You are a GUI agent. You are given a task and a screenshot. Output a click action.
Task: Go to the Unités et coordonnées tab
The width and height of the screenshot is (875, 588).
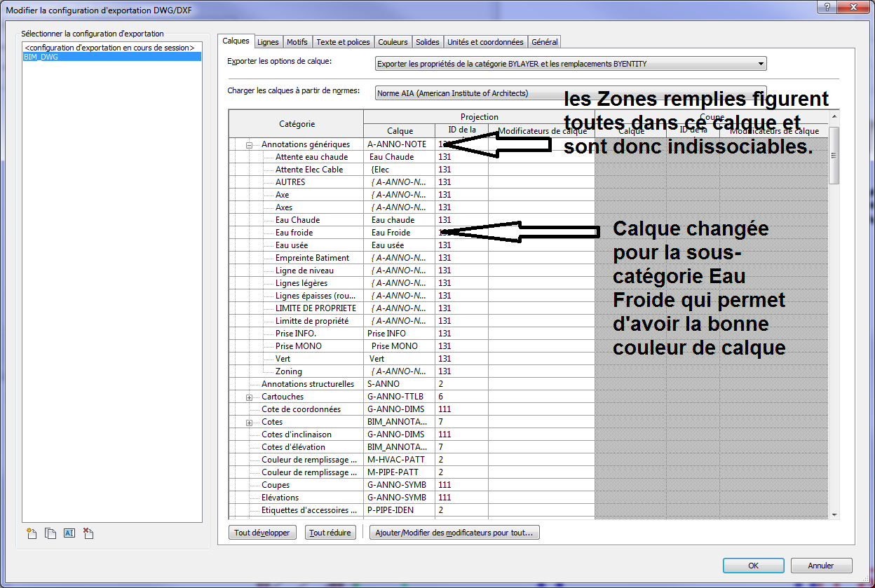click(x=485, y=42)
